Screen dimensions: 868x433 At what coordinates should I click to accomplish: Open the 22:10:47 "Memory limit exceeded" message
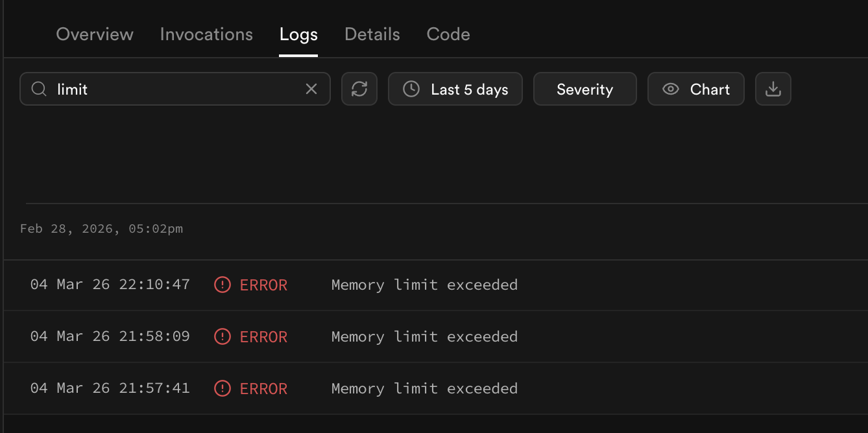(424, 285)
